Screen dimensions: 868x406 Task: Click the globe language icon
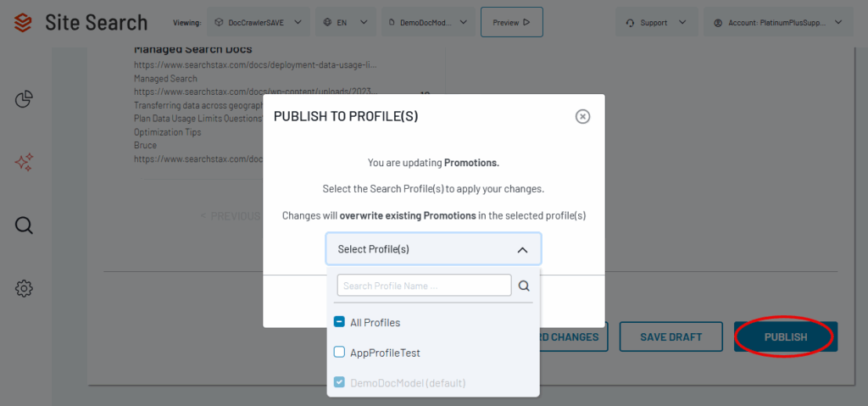[330, 22]
